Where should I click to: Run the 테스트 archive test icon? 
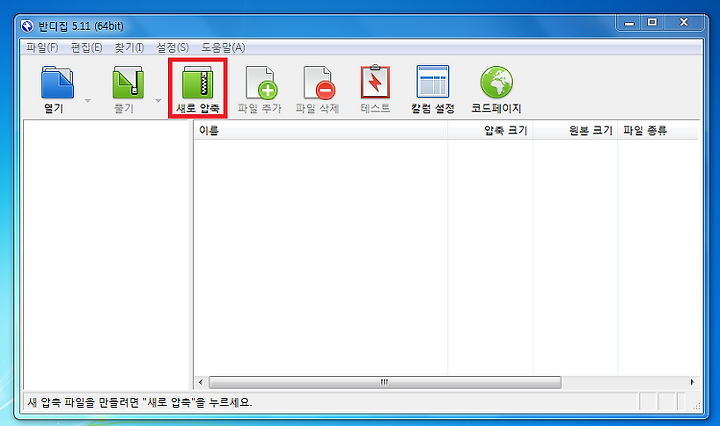375,82
